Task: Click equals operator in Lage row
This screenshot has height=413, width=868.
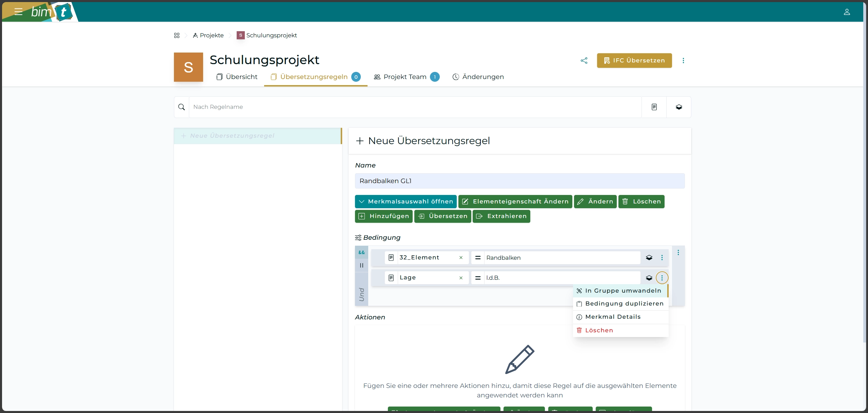Action: (478, 278)
